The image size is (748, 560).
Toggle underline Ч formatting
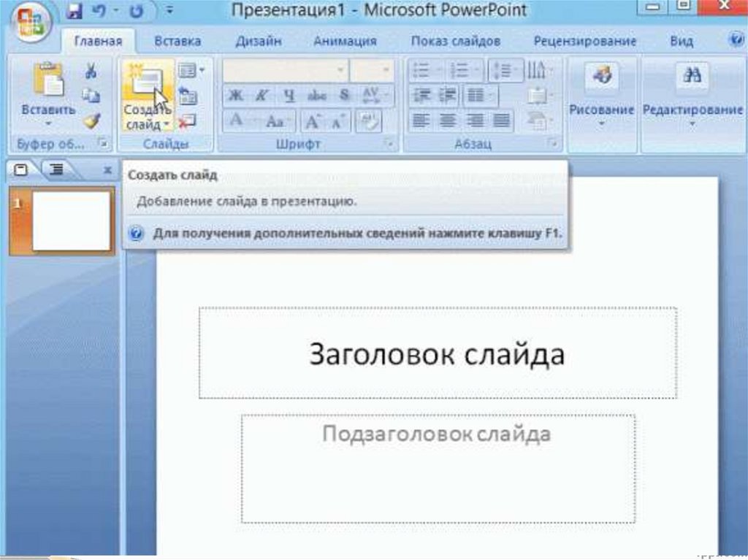click(x=289, y=96)
